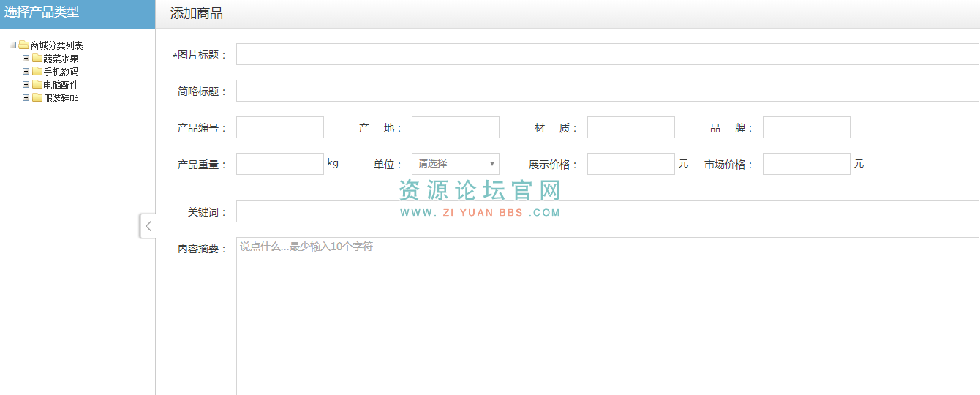Focus the 展示价格 input field
Screen dimensions: 980x395
631,164
